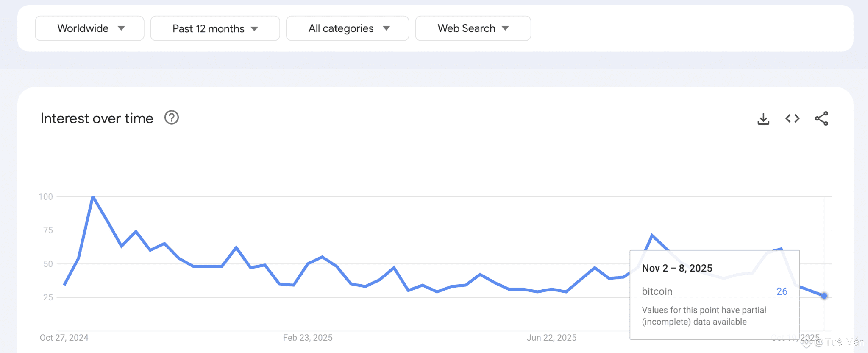Click the share chart icon
Screen dimensions: 868x353
point(821,118)
